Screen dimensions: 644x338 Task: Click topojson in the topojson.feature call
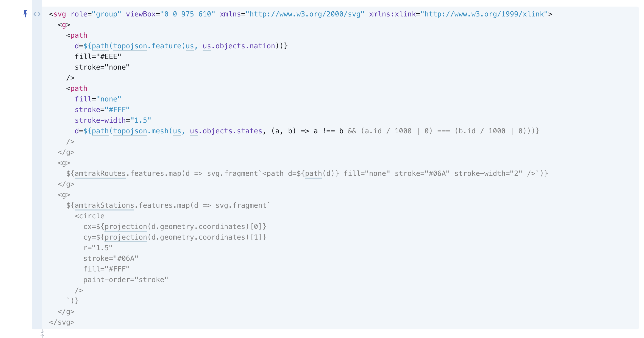pyautogui.click(x=130, y=46)
